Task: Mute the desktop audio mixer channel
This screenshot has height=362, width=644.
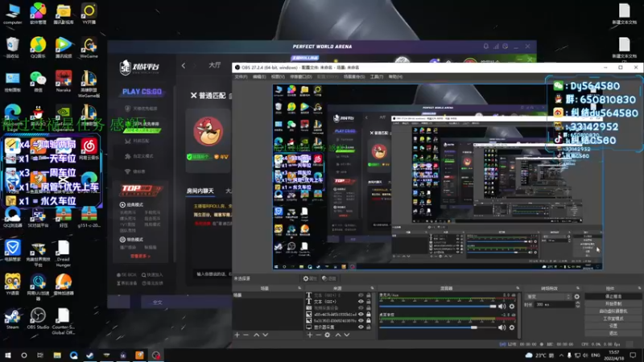Action: click(x=502, y=327)
